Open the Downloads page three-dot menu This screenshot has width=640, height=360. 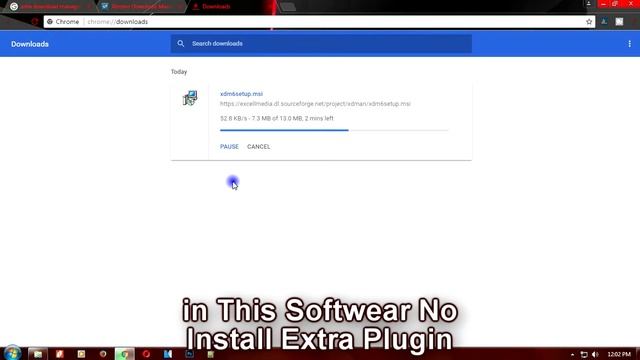pos(629,44)
